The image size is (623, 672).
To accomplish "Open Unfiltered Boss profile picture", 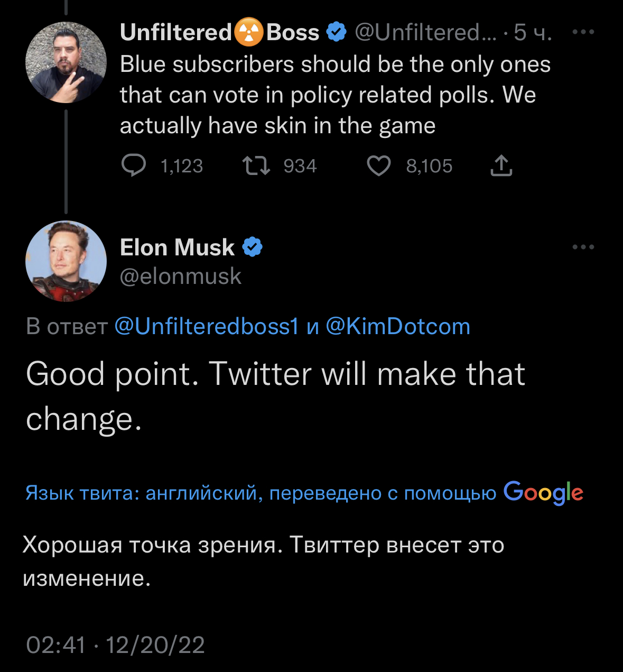I will (x=66, y=62).
